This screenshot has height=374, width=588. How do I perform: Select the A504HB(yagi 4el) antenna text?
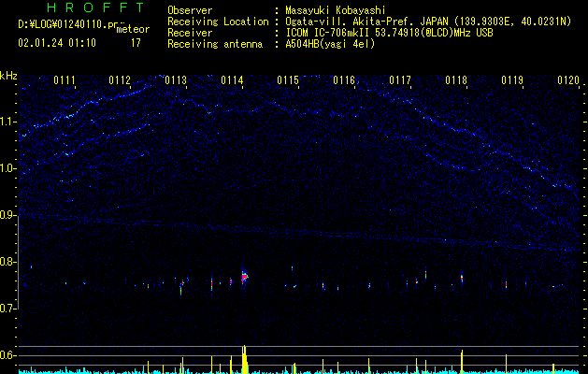(x=330, y=44)
